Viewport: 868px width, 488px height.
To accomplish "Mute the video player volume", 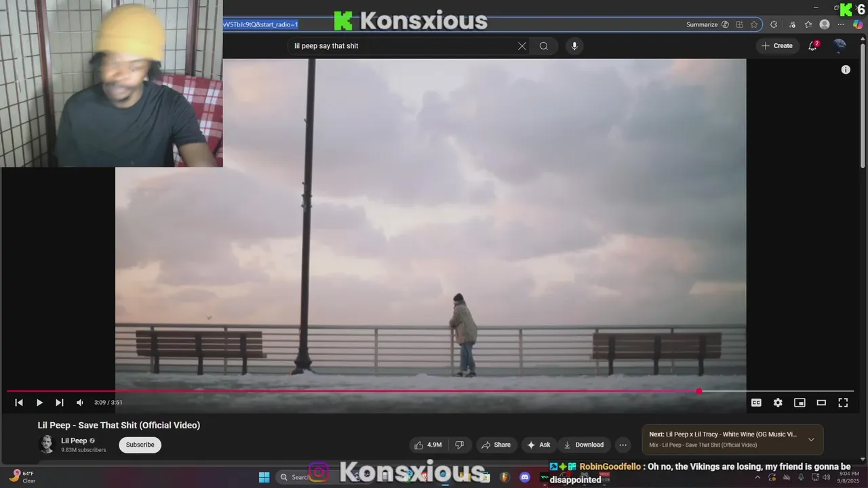I will [x=80, y=403].
